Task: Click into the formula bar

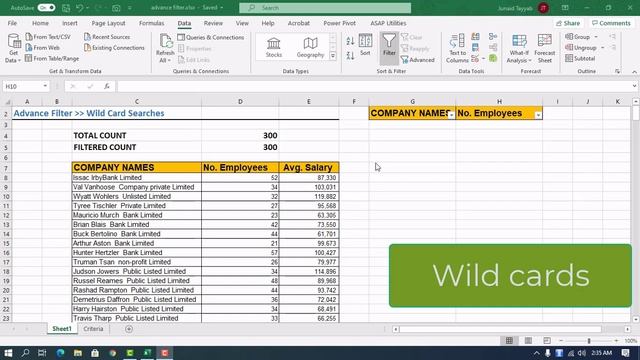Action: 373,86
